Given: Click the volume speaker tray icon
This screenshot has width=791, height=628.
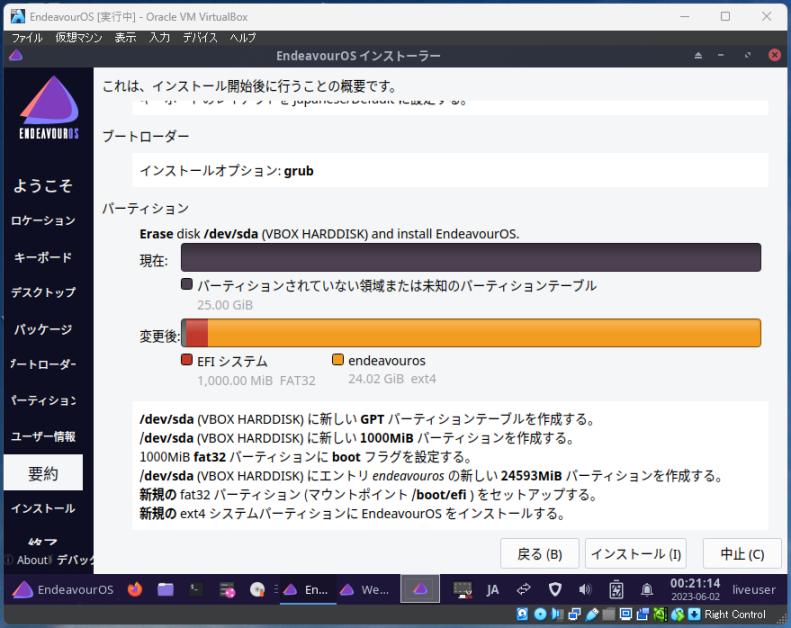Looking at the screenshot, I should [585, 589].
